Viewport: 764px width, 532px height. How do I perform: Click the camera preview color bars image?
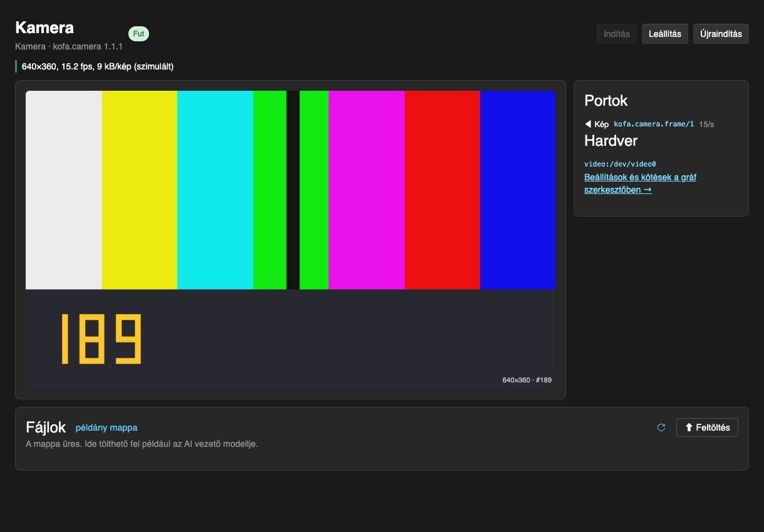[x=291, y=240]
